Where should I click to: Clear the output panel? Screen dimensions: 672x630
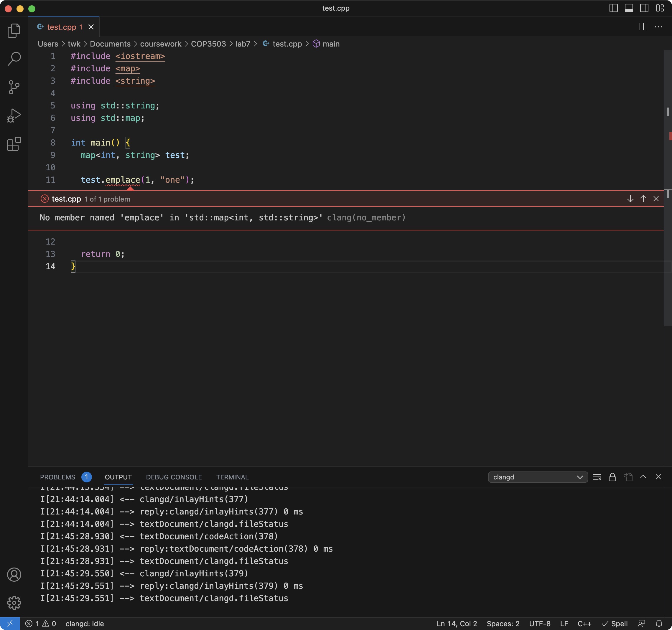click(x=597, y=477)
